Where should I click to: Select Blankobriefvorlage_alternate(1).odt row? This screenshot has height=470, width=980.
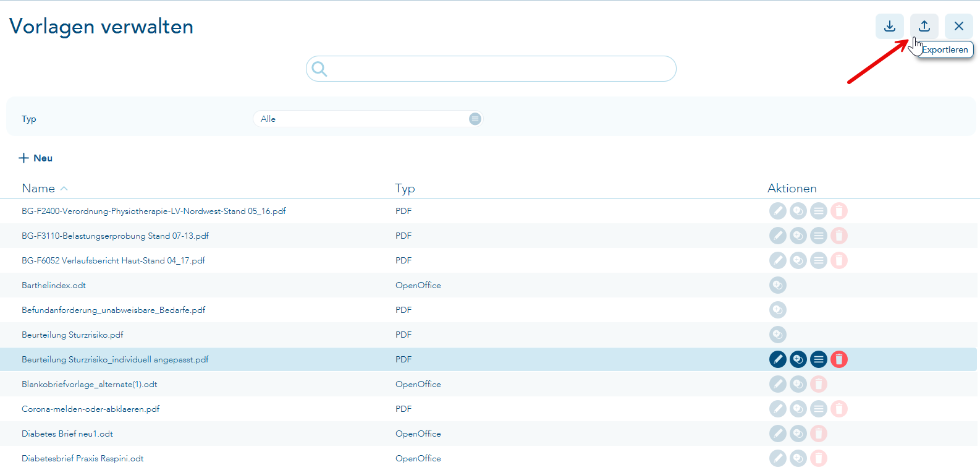point(488,384)
